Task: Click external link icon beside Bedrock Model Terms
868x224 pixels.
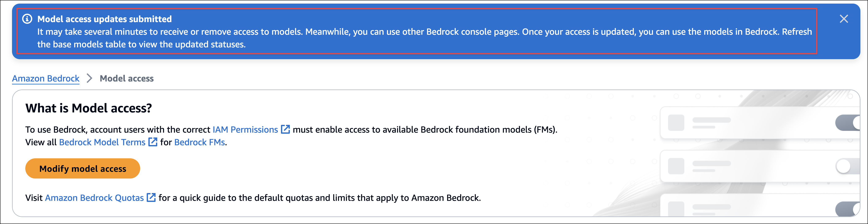Action: point(153,142)
